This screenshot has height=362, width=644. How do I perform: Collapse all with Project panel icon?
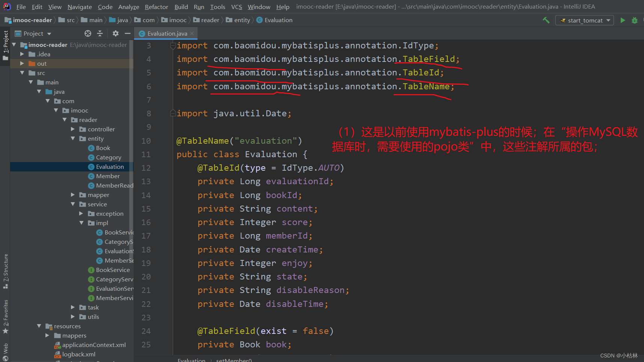point(100,33)
